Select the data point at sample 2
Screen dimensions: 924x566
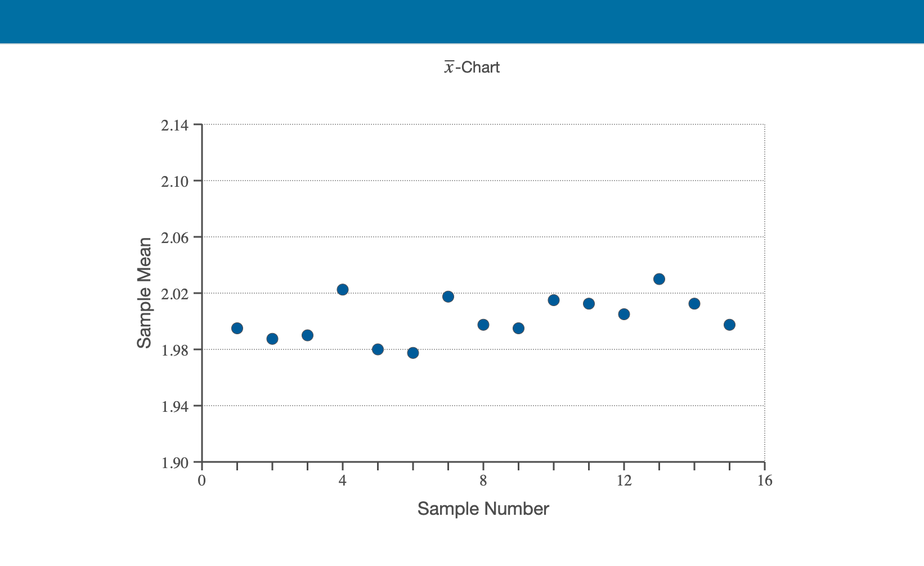pyautogui.click(x=272, y=339)
